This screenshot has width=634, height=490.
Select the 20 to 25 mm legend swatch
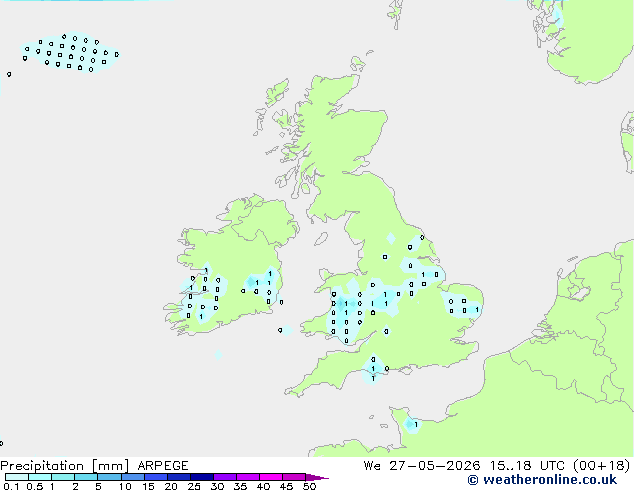178,477
